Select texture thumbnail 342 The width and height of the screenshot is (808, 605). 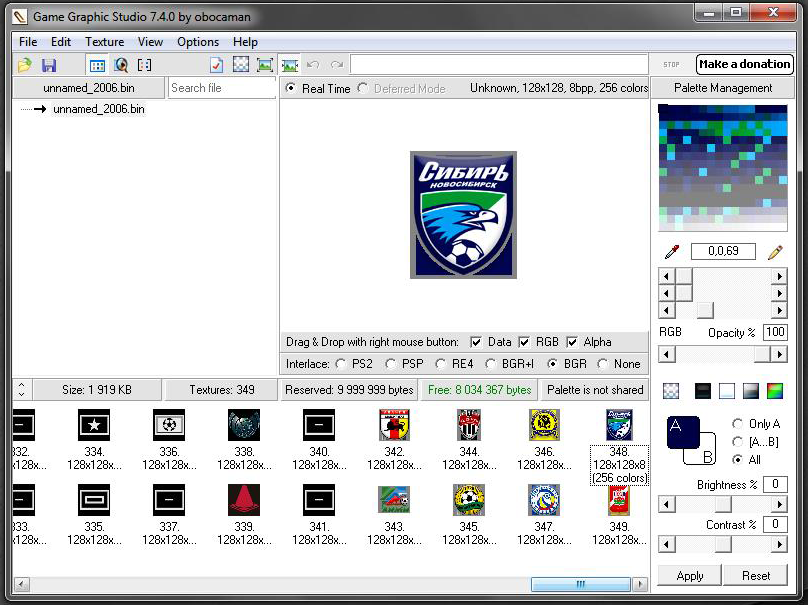click(394, 425)
